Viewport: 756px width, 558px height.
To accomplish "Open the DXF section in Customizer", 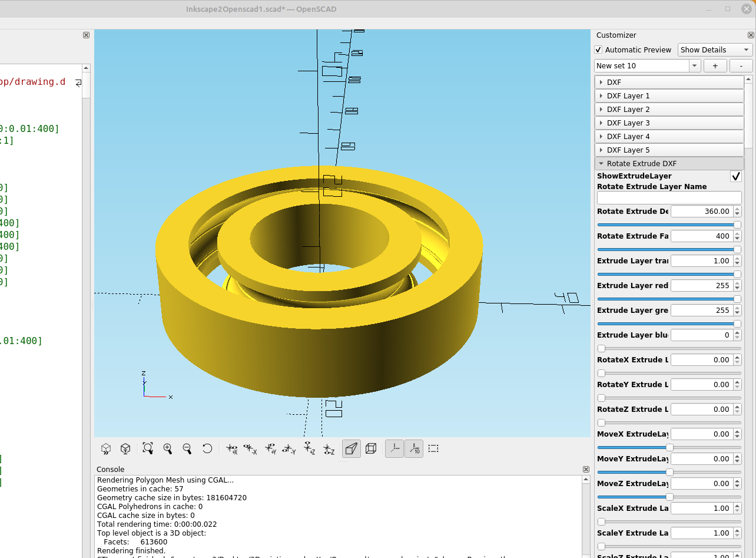I will [669, 82].
